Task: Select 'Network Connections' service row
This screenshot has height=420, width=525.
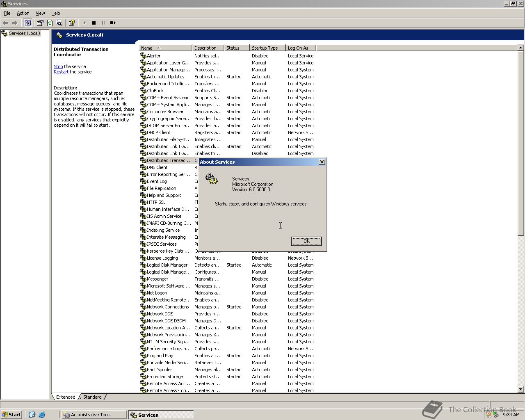Action: [228, 307]
